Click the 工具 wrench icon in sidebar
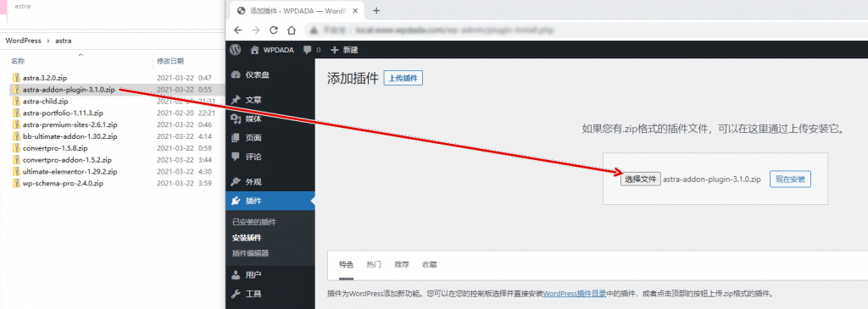868x309 pixels. [236, 294]
